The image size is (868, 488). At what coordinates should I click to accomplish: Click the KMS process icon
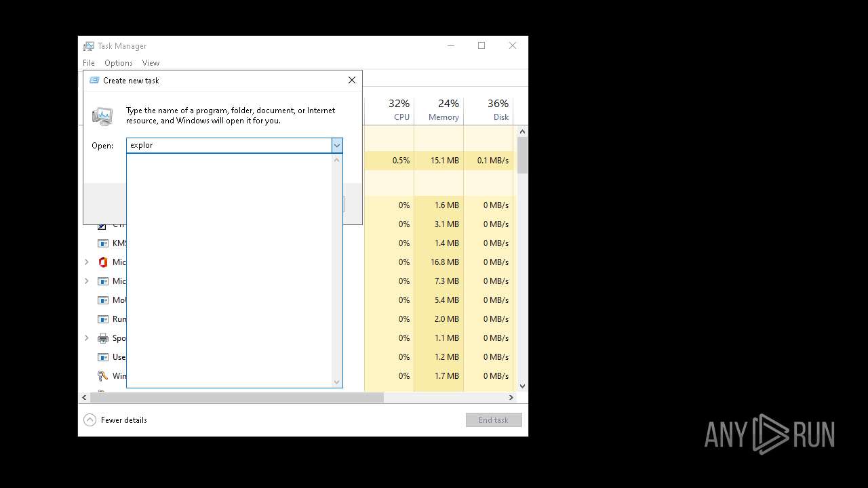tap(103, 243)
